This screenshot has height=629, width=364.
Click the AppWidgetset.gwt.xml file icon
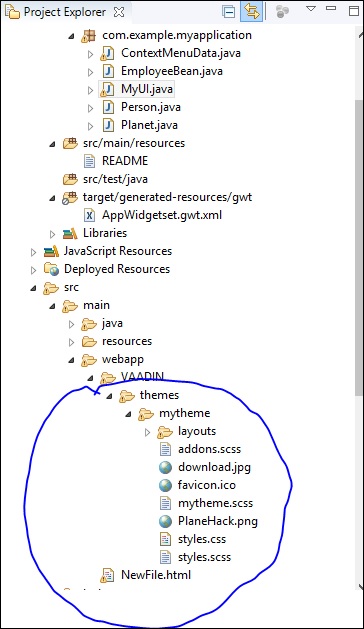tap(89, 215)
